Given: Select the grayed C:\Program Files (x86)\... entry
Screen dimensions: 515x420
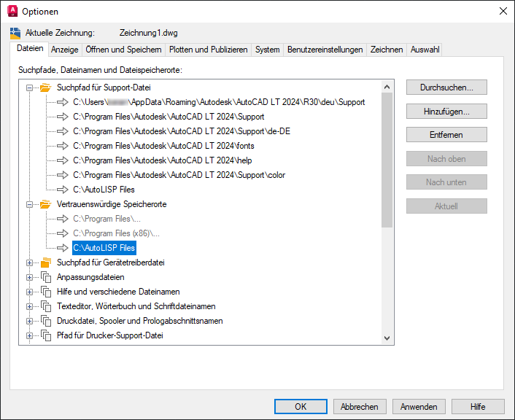Looking at the screenshot, I should [116, 233].
